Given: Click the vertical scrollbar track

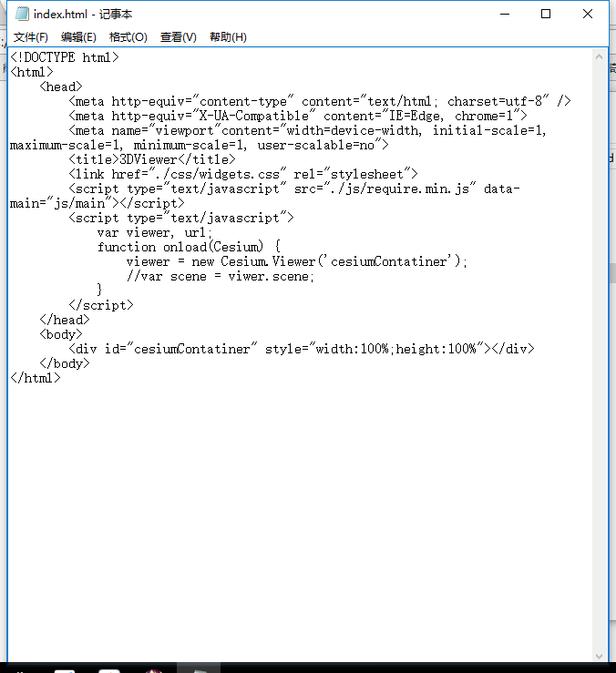Looking at the screenshot, I should point(600,356).
